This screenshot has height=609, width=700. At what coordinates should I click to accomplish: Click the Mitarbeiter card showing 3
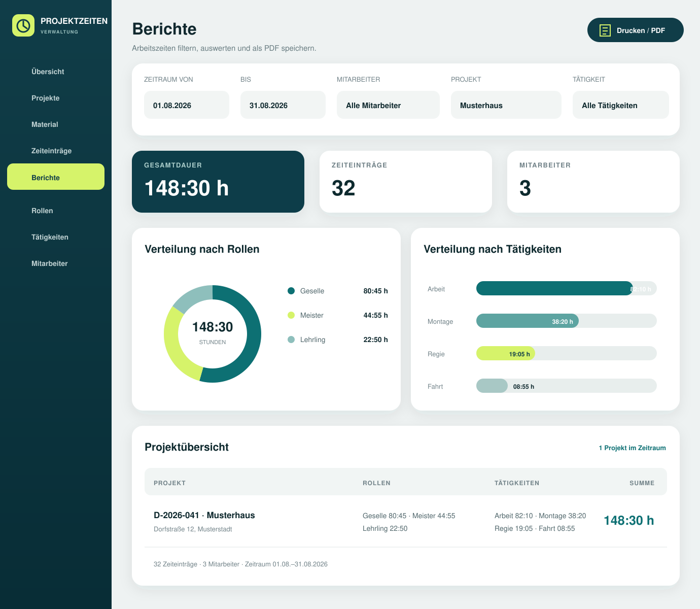pyautogui.click(x=593, y=182)
